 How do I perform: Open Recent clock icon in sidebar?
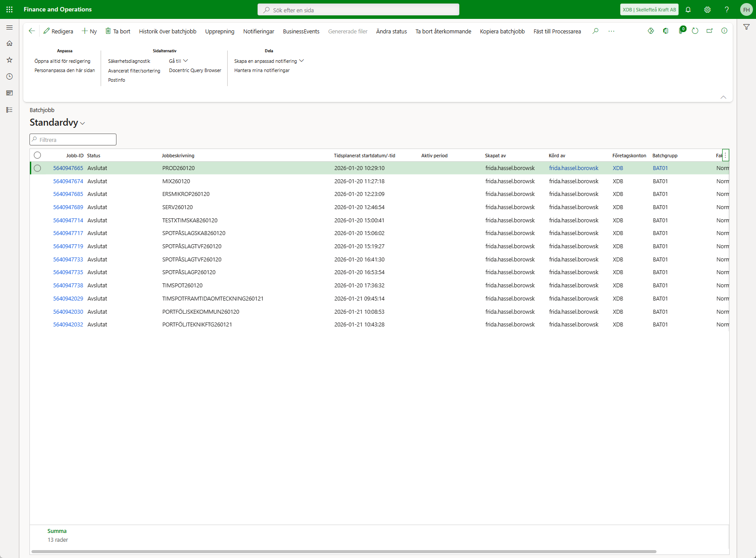coord(9,76)
